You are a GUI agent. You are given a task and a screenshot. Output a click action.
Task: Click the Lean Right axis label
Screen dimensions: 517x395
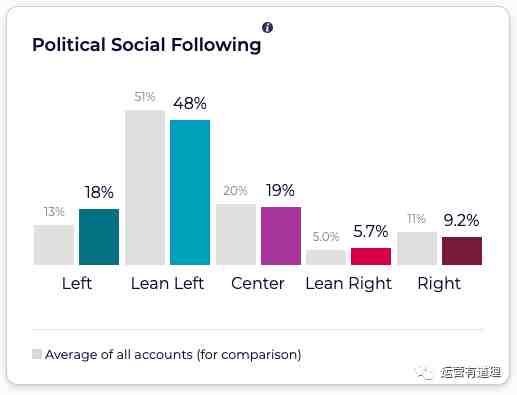(x=349, y=284)
